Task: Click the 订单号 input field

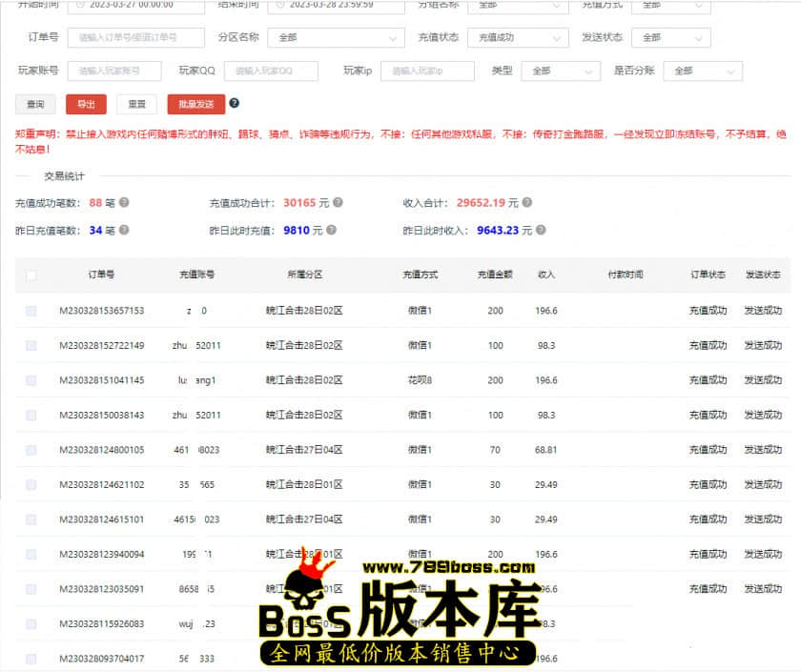Action: pyautogui.click(x=135, y=38)
